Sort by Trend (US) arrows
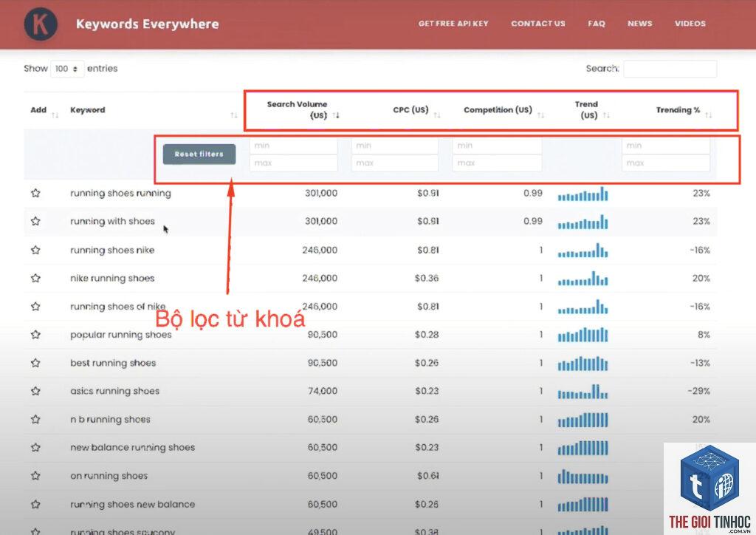 [x=607, y=115]
